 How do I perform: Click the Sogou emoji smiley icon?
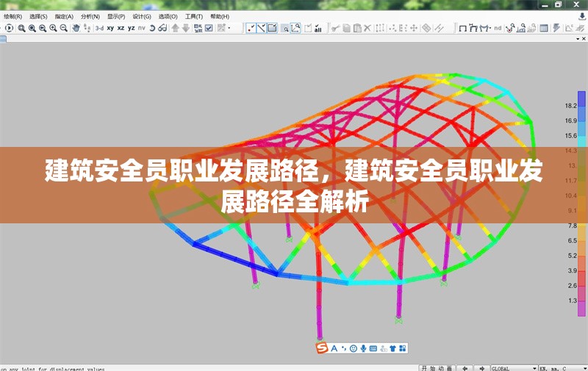click(354, 348)
